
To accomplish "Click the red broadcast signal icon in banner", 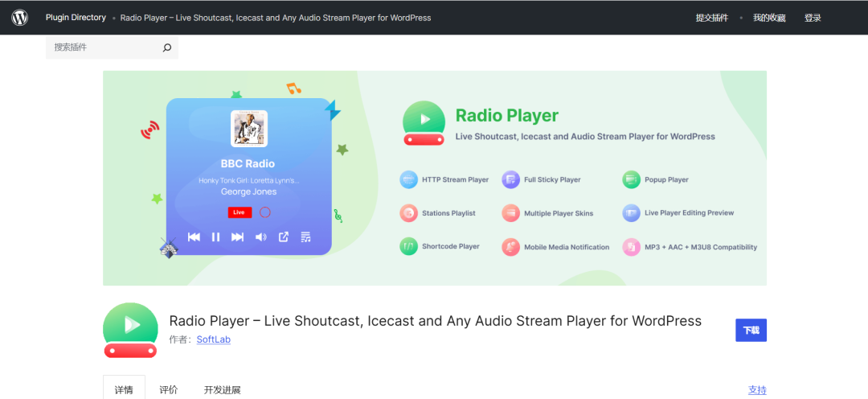I will point(149,130).
